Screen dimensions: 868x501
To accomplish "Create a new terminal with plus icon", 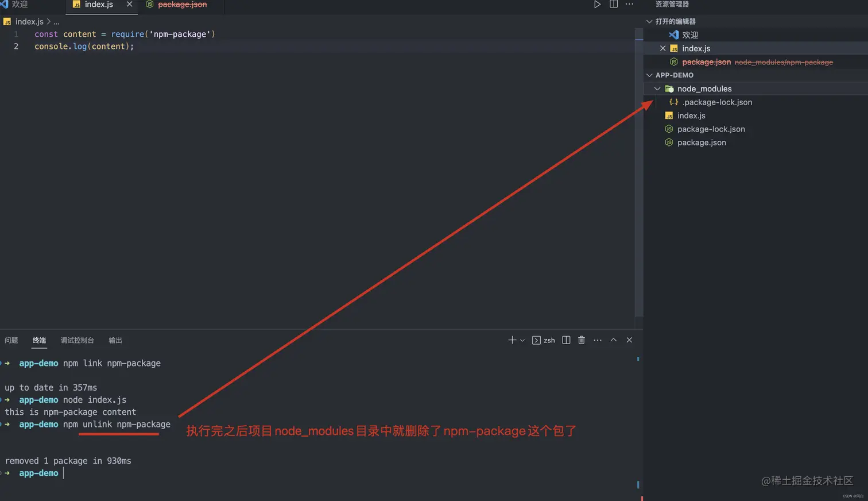I will (512, 340).
